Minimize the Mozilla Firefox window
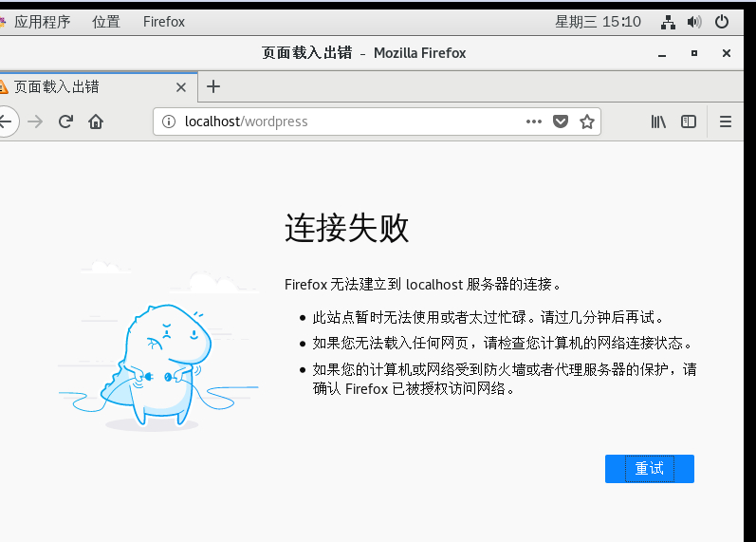Screen dimensions: 756x542 coord(662,53)
